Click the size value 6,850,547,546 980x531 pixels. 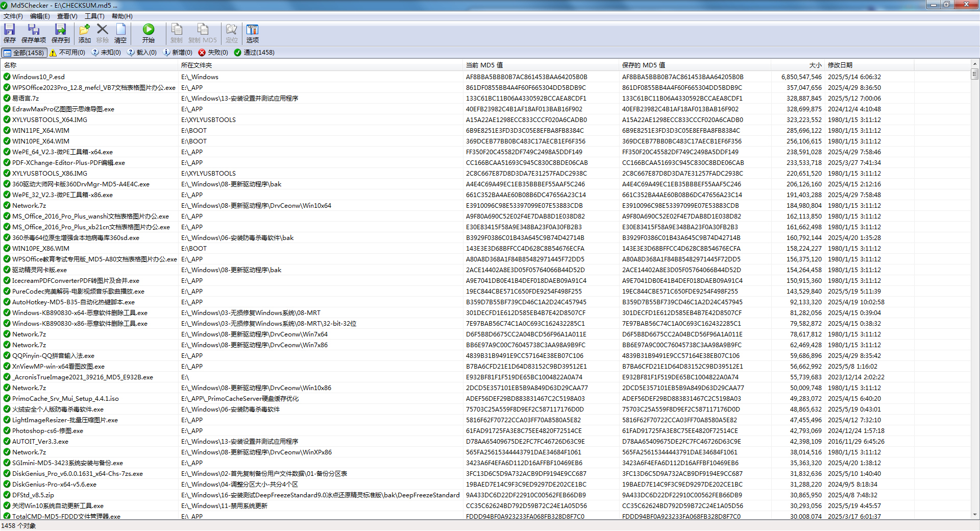[x=801, y=77]
